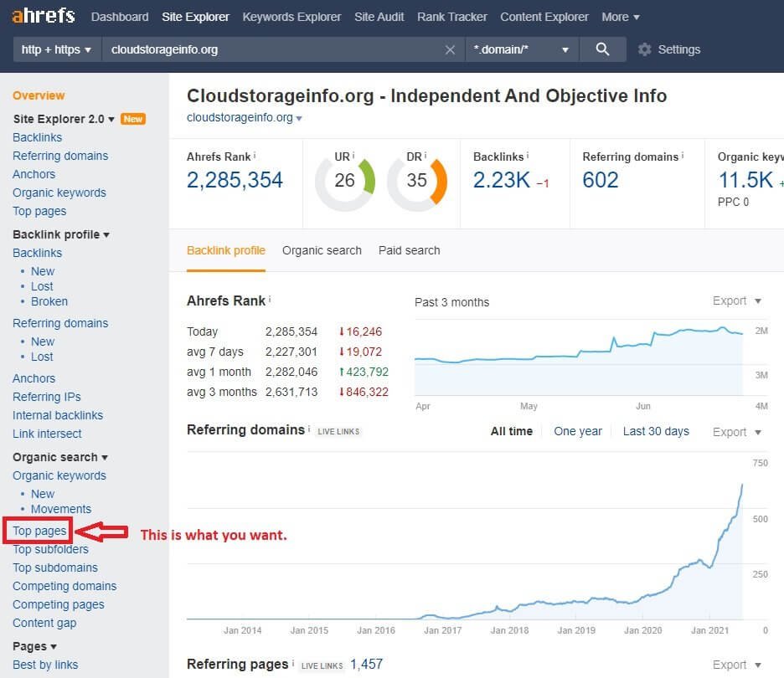Image resolution: width=784 pixels, height=678 pixels.
Task: Open Best by links link
Action: coord(45,665)
